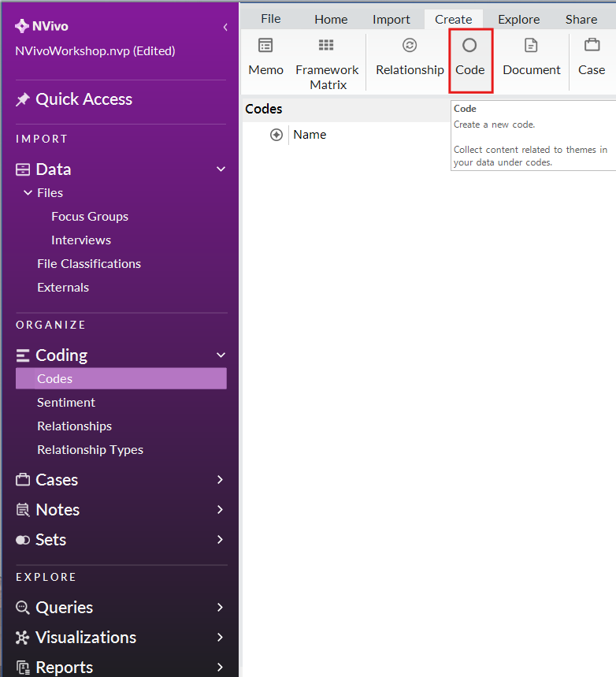Expand the Notes section arrow
The height and width of the screenshot is (677, 616).
220,510
